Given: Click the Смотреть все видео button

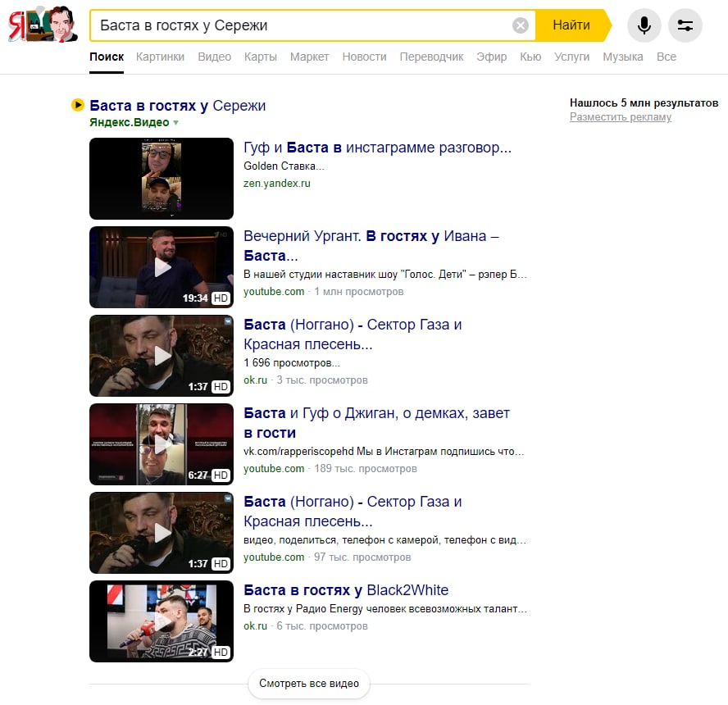Looking at the screenshot, I should point(309,683).
